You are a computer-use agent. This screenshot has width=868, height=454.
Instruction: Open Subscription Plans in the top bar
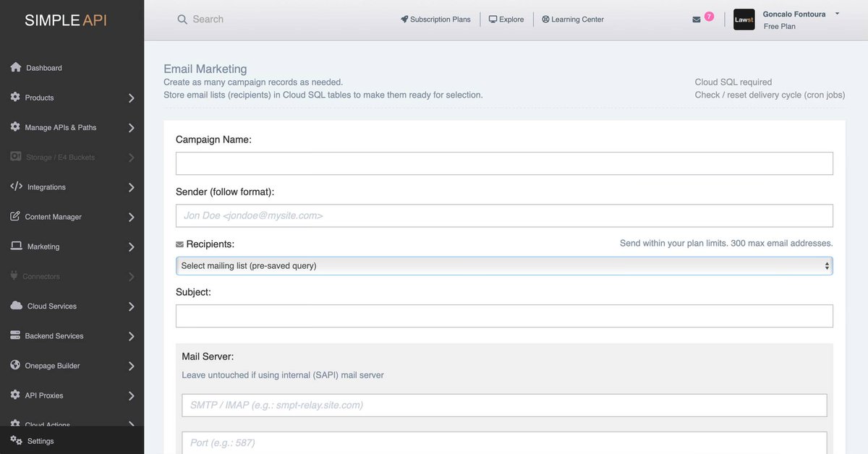(435, 18)
